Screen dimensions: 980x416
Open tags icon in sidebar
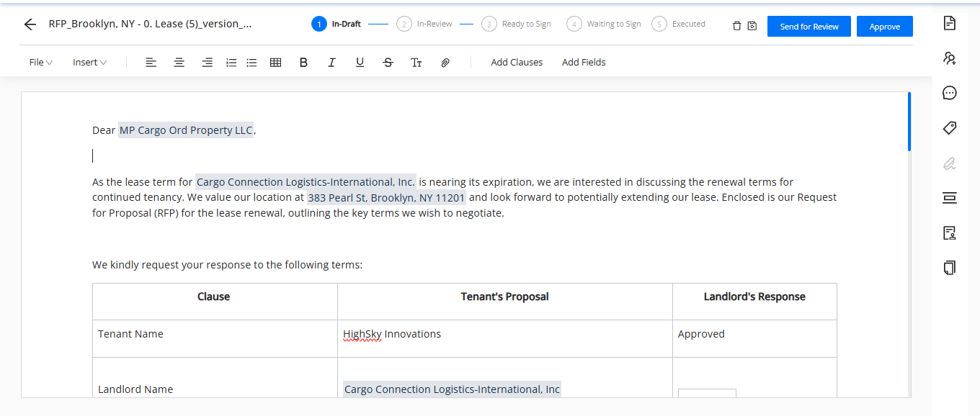950,128
